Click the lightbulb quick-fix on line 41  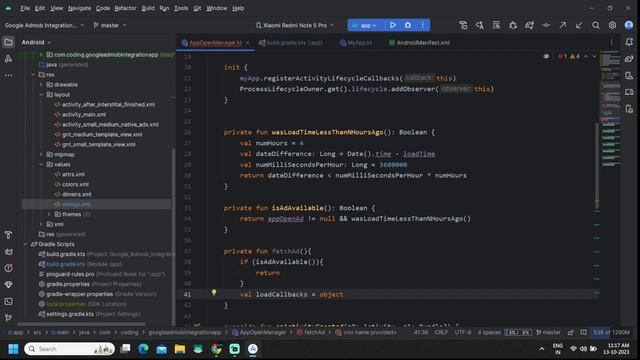[213, 293]
